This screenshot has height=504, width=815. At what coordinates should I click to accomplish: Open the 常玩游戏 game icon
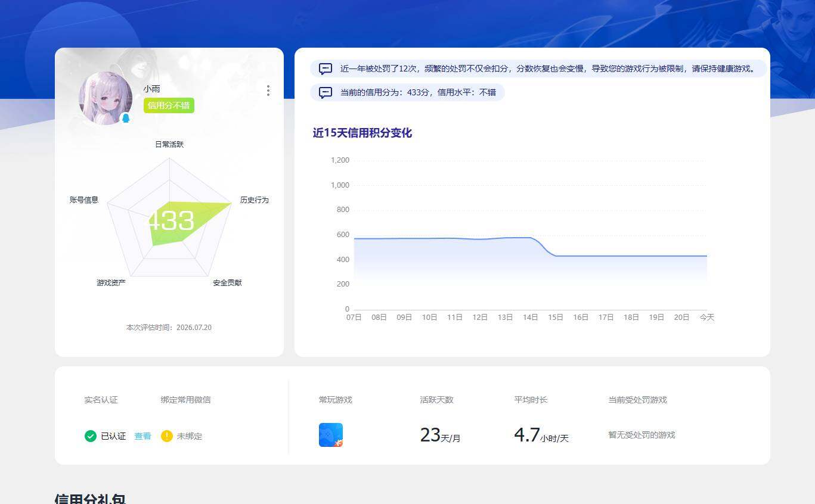[331, 435]
